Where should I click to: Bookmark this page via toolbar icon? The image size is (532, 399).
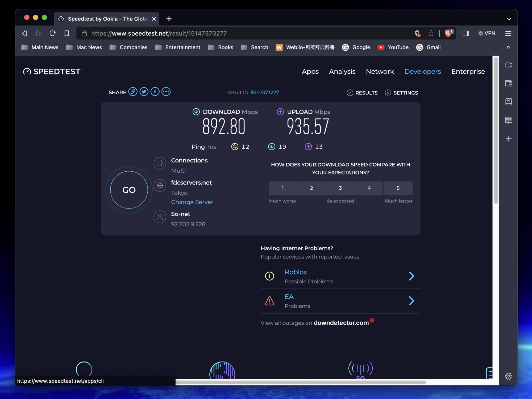tap(66, 34)
